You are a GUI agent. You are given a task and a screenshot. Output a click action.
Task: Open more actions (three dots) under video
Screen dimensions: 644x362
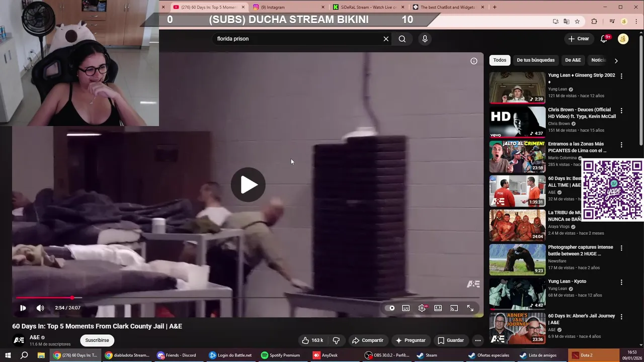pyautogui.click(x=478, y=340)
